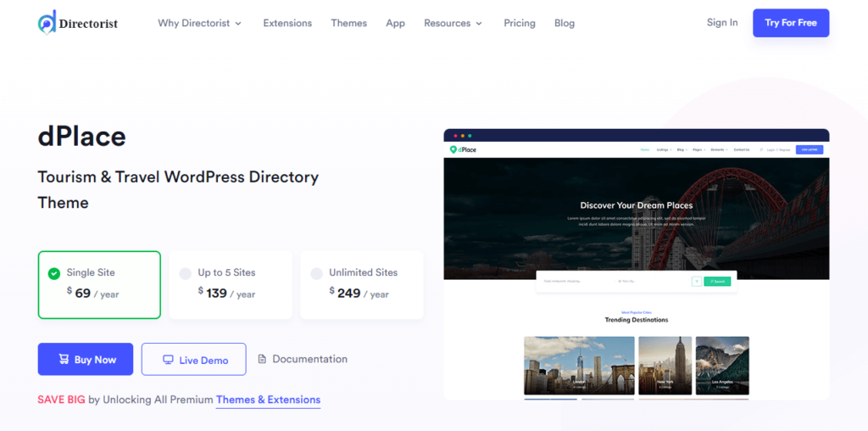Click the dPlace logo in preview
This screenshot has width=868, height=431.
click(463, 149)
